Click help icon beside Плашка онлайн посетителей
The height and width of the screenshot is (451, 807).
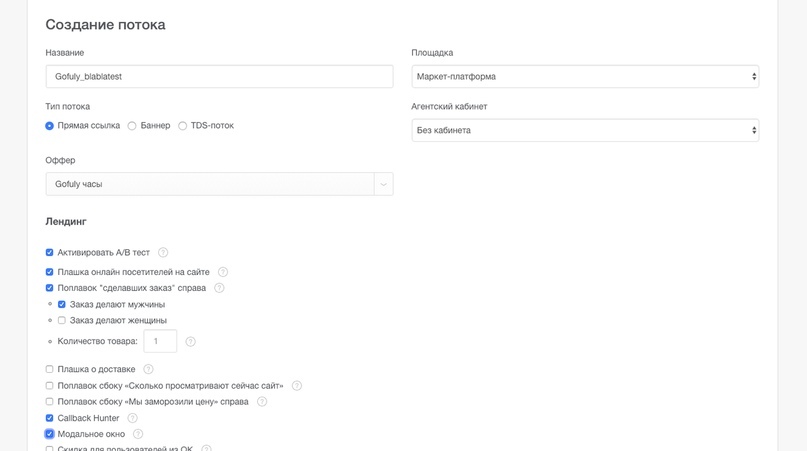222,272
